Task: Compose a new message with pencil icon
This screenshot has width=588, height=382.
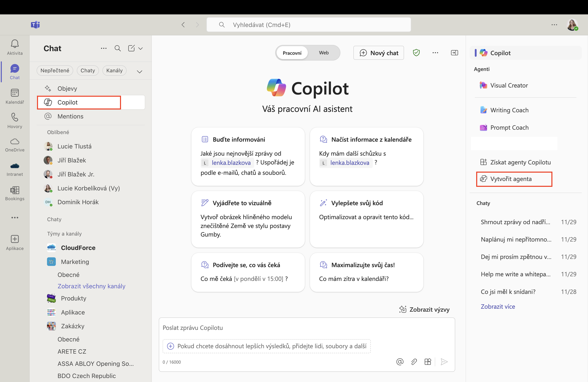Action: (x=131, y=48)
